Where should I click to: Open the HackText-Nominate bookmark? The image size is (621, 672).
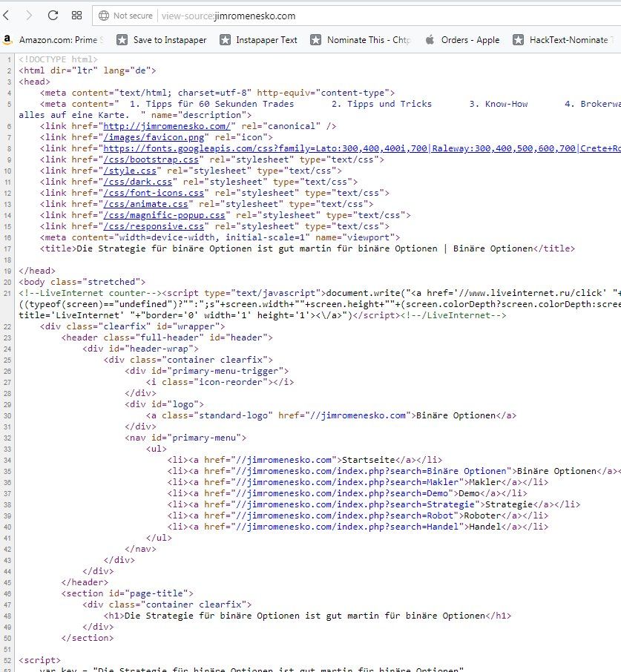564,40
